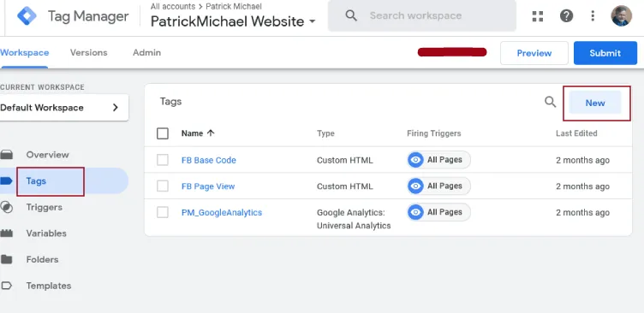Click the Tag Manager title text
Screen dimensions: 644x313
point(88,16)
